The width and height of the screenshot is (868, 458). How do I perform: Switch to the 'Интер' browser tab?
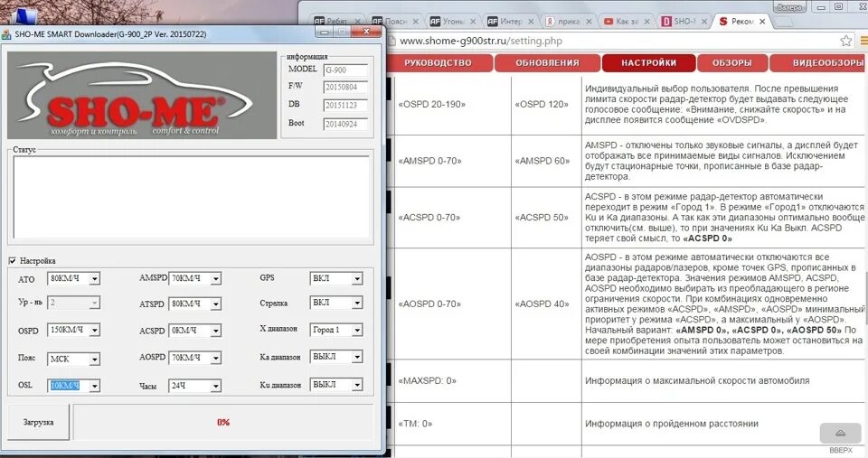pos(511,22)
